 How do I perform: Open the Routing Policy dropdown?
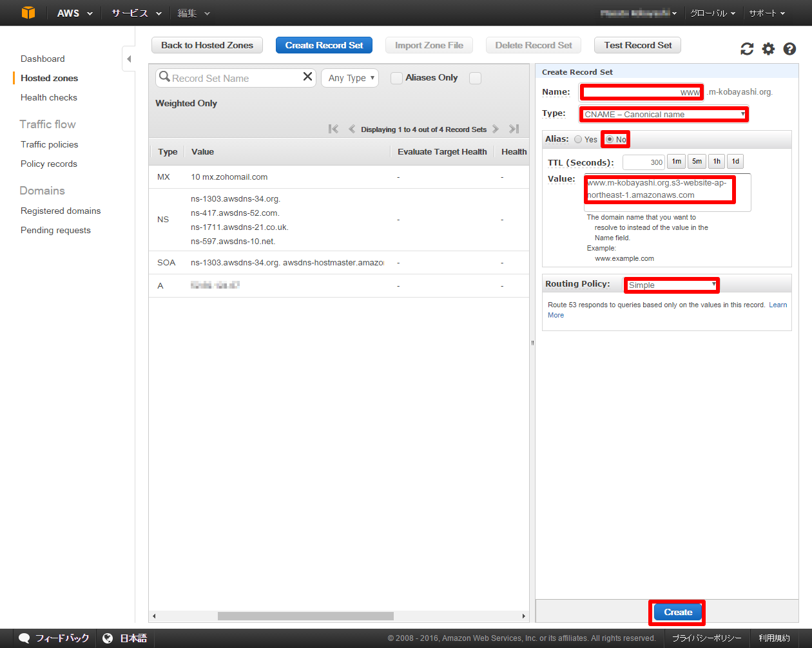pyautogui.click(x=672, y=285)
